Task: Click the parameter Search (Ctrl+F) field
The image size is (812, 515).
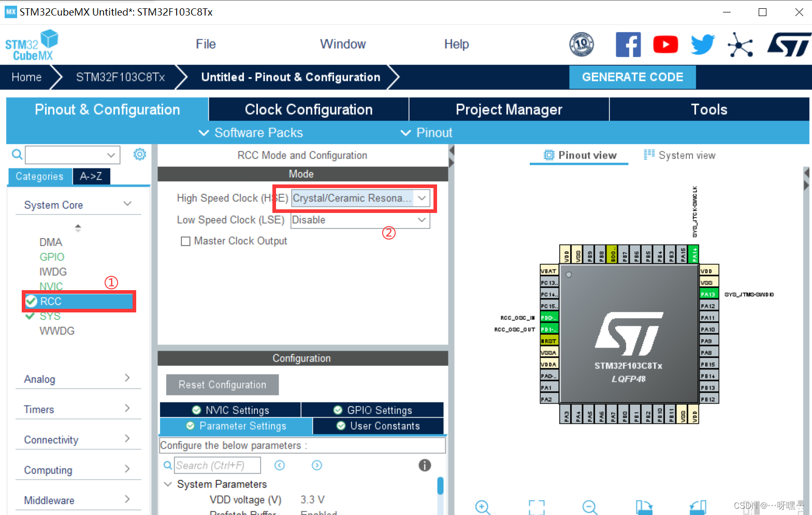Action: pos(218,465)
